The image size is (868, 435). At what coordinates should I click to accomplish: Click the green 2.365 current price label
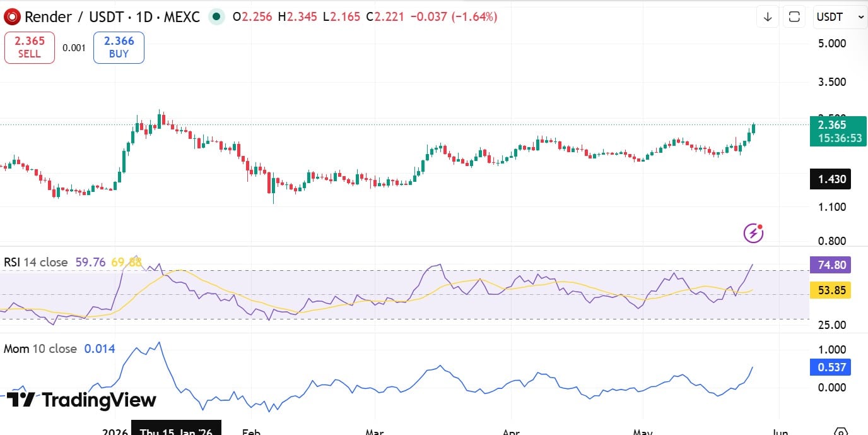click(839, 131)
